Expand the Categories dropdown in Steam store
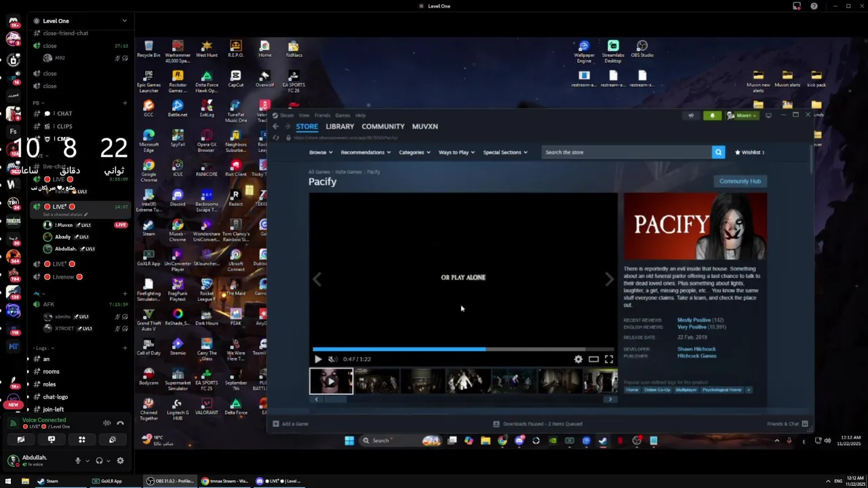This screenshot has height=488, width=868. [414, 152]
